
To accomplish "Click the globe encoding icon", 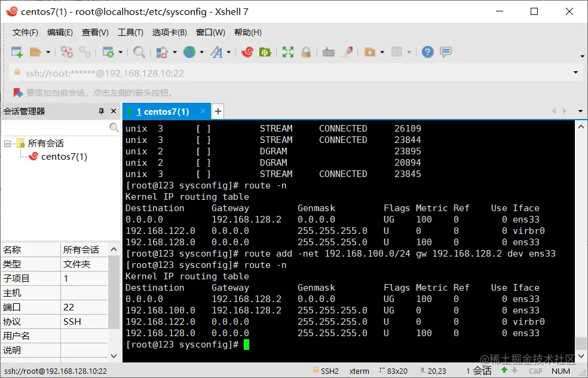I will 189,52.
